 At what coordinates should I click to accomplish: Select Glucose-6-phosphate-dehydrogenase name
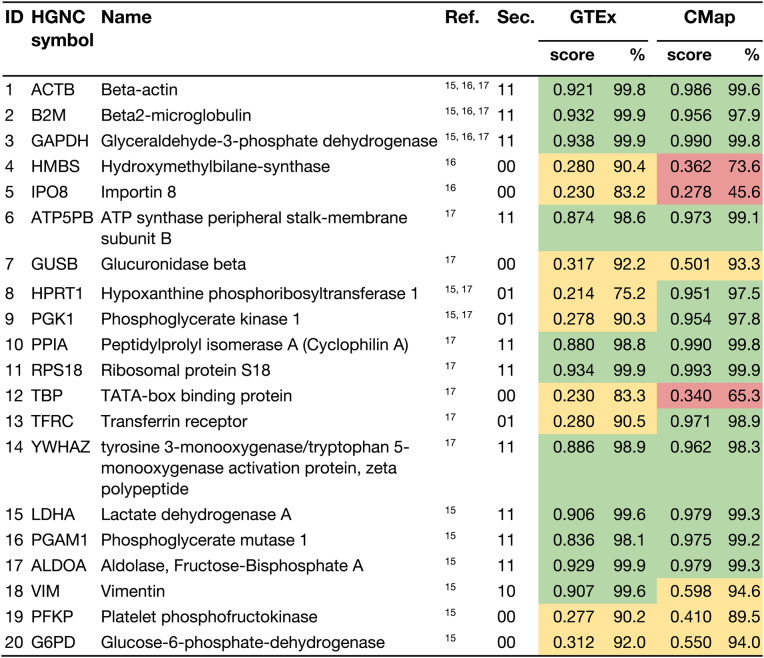coord(243,642)
